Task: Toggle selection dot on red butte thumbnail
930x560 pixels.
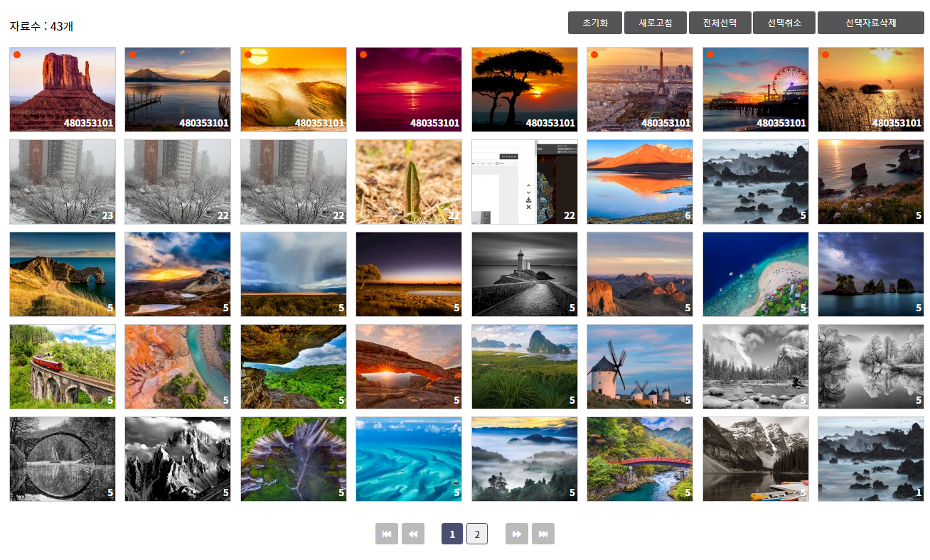Action: pyautogui.click(x=17, y=55)
